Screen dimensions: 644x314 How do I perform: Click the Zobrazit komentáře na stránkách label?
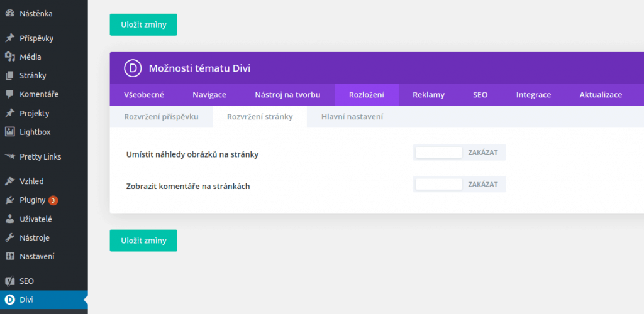point(188,187)
